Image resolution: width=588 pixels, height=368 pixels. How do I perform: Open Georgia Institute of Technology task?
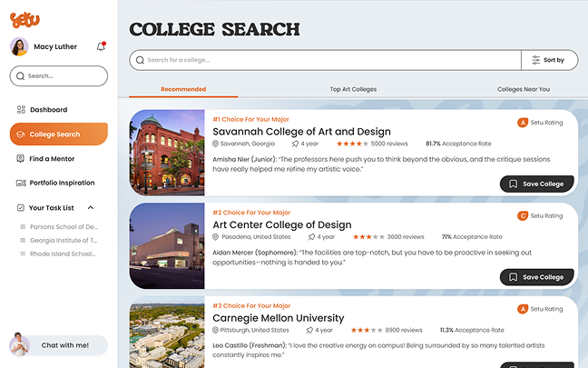point(62,240)
